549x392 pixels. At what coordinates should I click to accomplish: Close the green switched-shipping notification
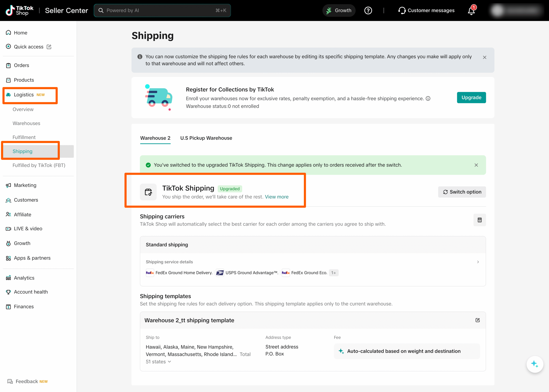[476, 165]
